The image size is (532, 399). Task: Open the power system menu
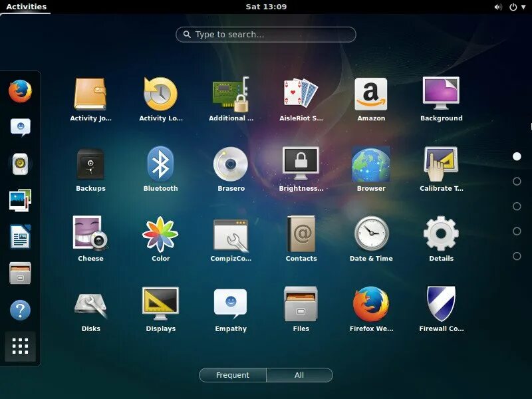[x=517, y=7]
